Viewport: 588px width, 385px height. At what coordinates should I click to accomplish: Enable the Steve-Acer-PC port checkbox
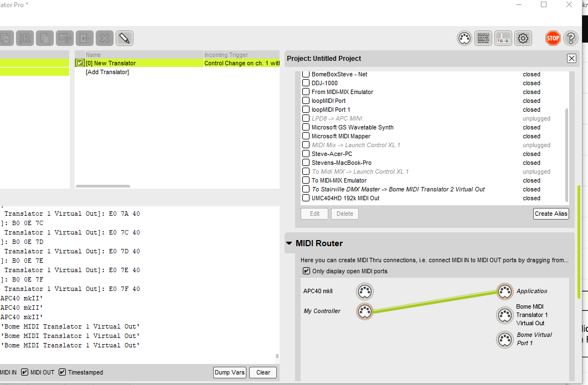tap(306, 154)
